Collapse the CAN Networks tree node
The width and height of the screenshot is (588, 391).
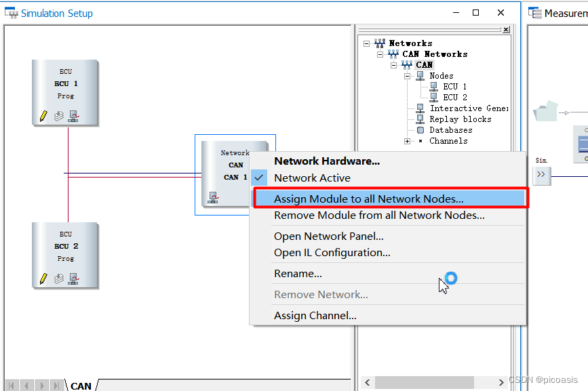click(380, 55)
